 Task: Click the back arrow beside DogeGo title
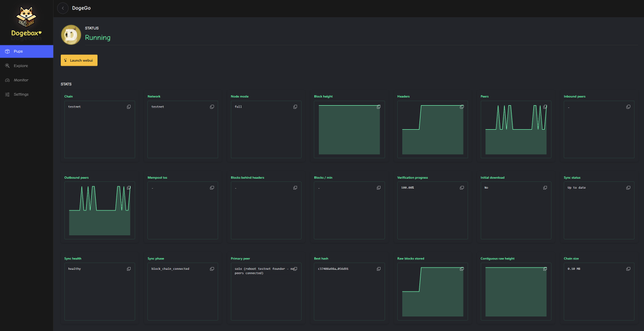coord(63,8)
